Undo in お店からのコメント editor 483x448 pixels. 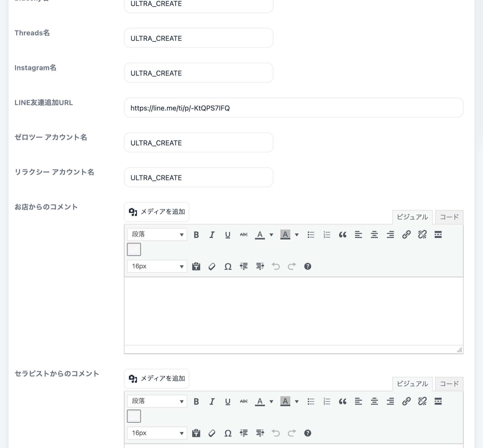click(276, 266)
